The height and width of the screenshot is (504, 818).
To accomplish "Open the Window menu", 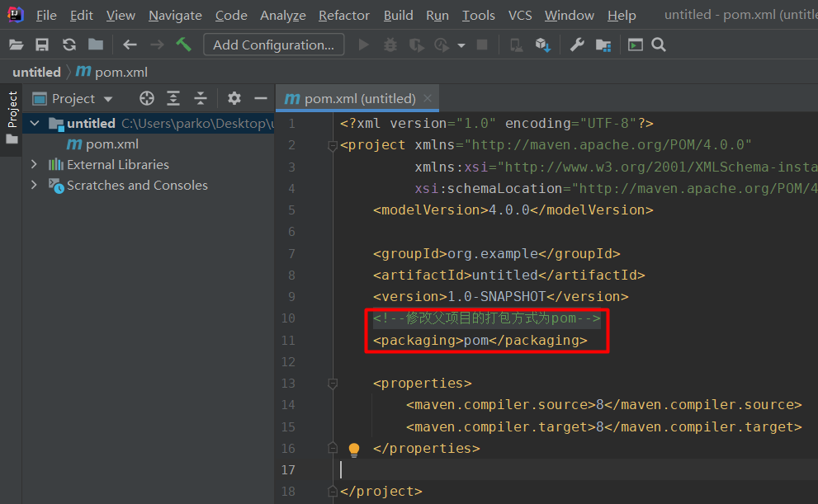I will [570, 16].
